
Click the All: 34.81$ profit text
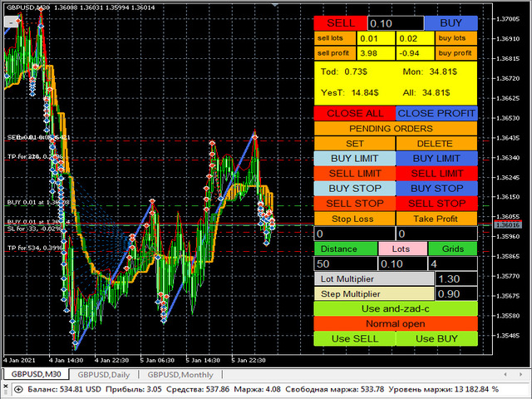pyautogui.click(x=426, y=92)
